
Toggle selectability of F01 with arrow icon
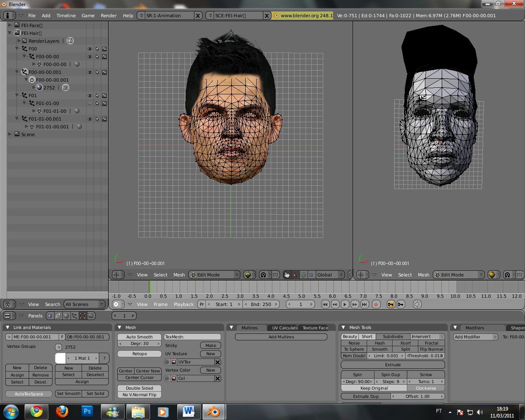pos(97,96)
